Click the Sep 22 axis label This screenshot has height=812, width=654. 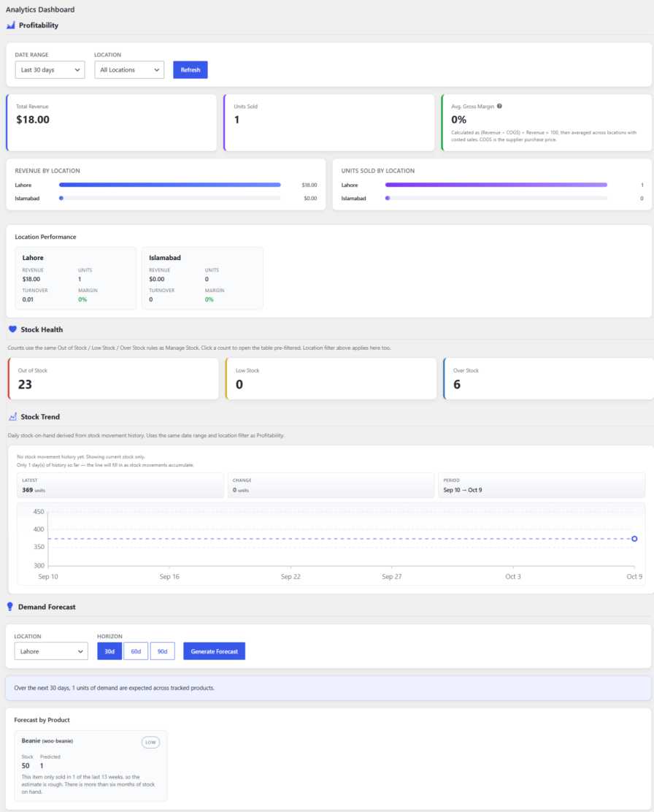point(291,576)
